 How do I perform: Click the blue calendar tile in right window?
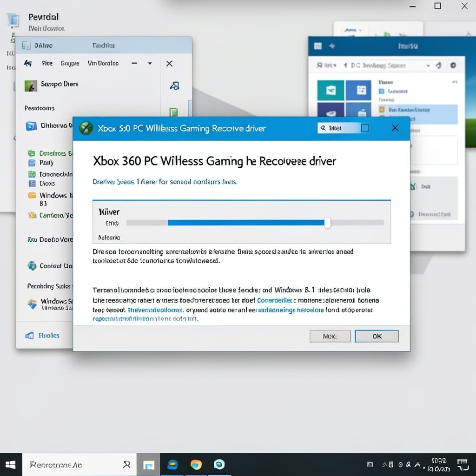point(358,90)
